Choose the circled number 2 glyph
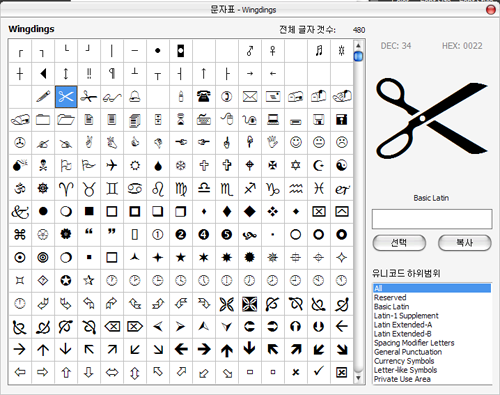This screenshot has width=500, height=395. tap(181, 235)
